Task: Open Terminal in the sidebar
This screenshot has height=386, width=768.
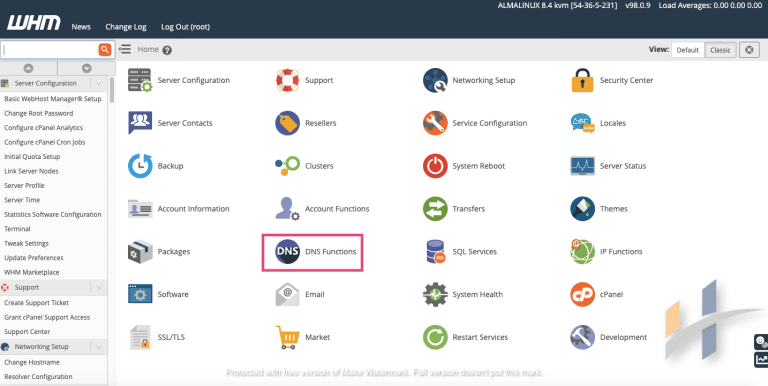Action: (x=17, y=229)
